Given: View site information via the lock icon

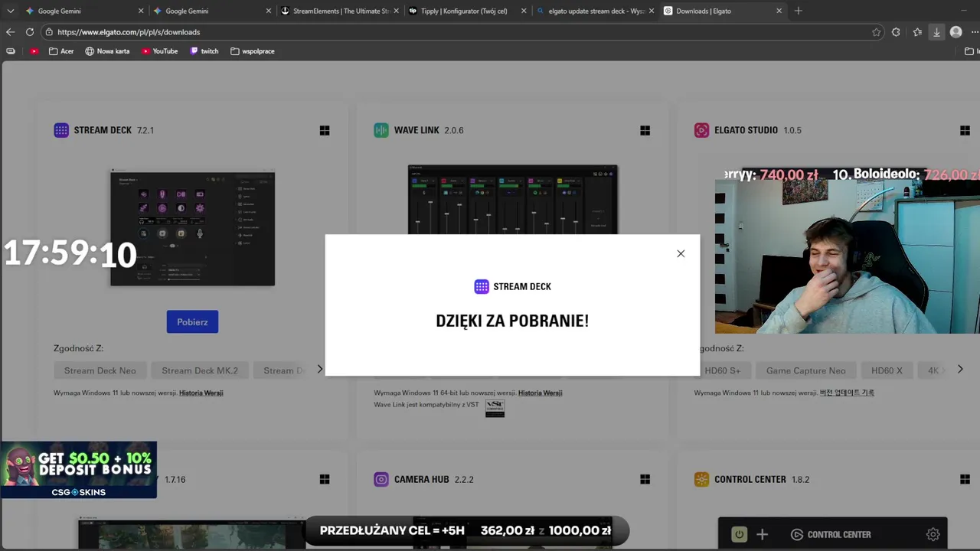Looking at the screenshot, I should tap(49, 32).
